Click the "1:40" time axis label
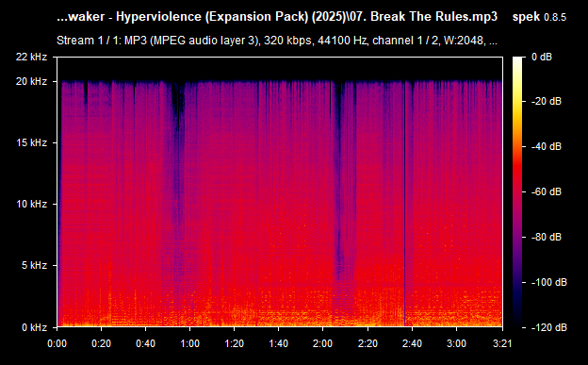Image resolution: width=588 pixels, height=365 pixels. point(278,343)
